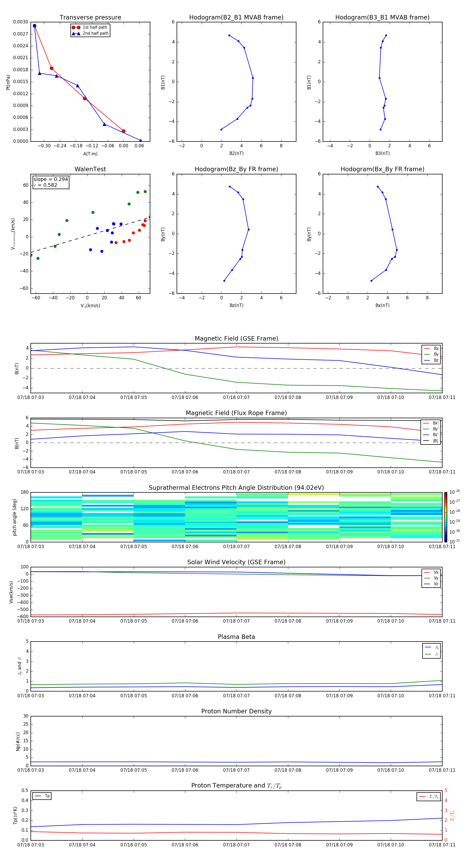Click the 'slope = 0.294' annotation

50,179
